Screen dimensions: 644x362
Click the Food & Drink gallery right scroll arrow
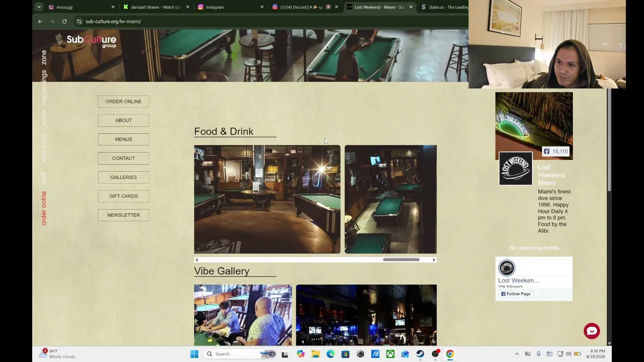coord(434,260)
